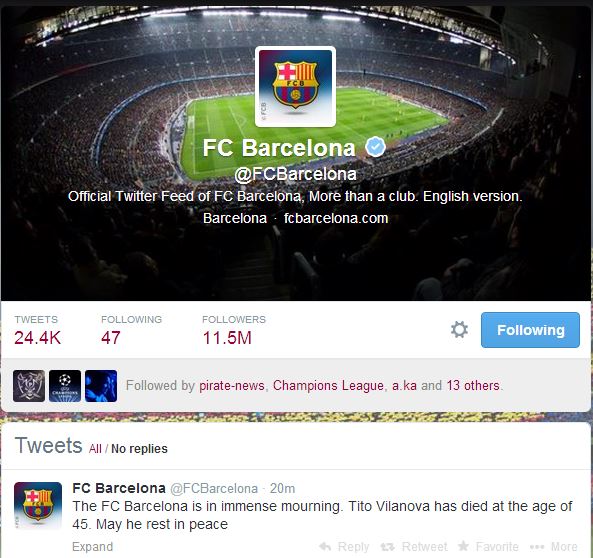Switch to the No replies tweet filter
Viewport: 593px width, 558px height.
(x=139, y=449)
